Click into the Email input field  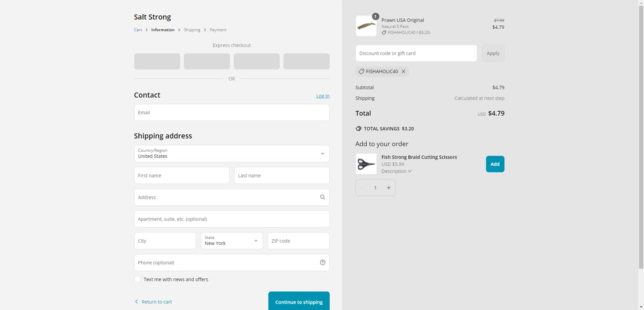tap(232, 112)
